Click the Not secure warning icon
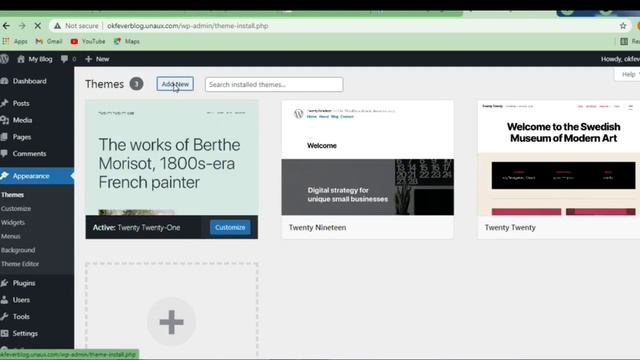 coord(58,26)
